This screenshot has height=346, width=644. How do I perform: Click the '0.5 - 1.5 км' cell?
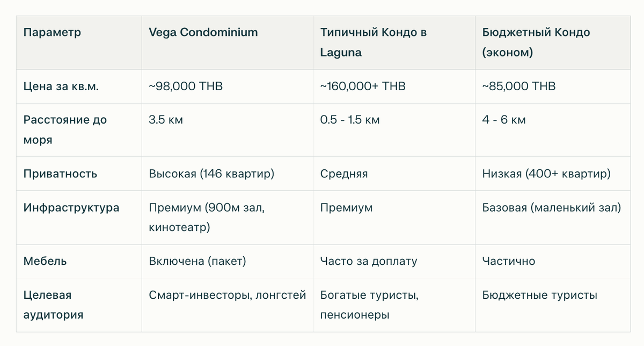click(x=350, y=120)
